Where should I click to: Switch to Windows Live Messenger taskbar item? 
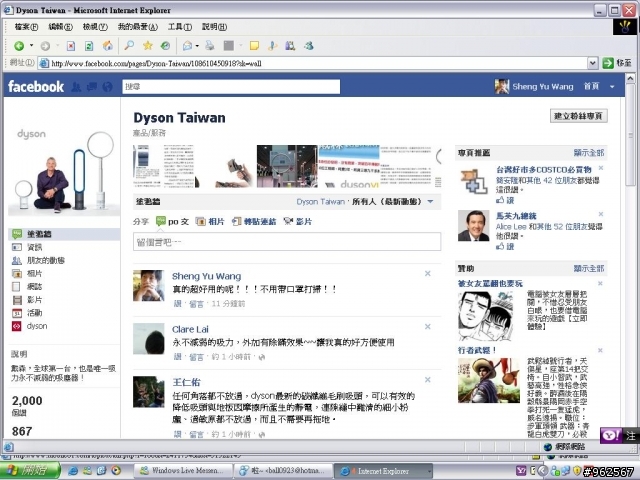(x=183, y=471)
